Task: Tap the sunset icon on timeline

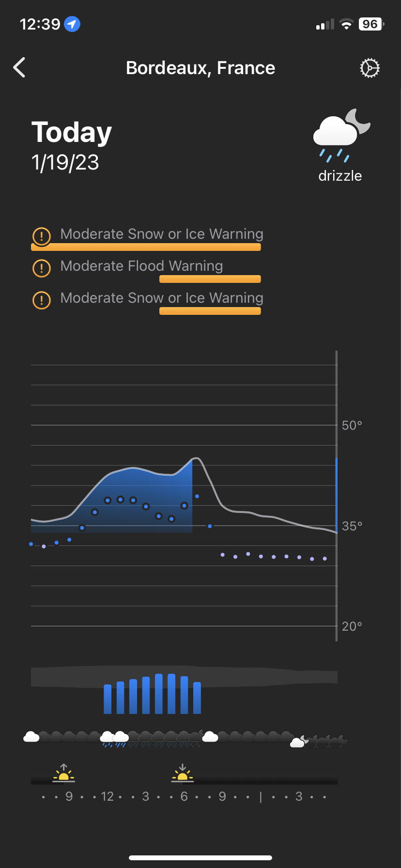Action: click(x=183, y=773)
